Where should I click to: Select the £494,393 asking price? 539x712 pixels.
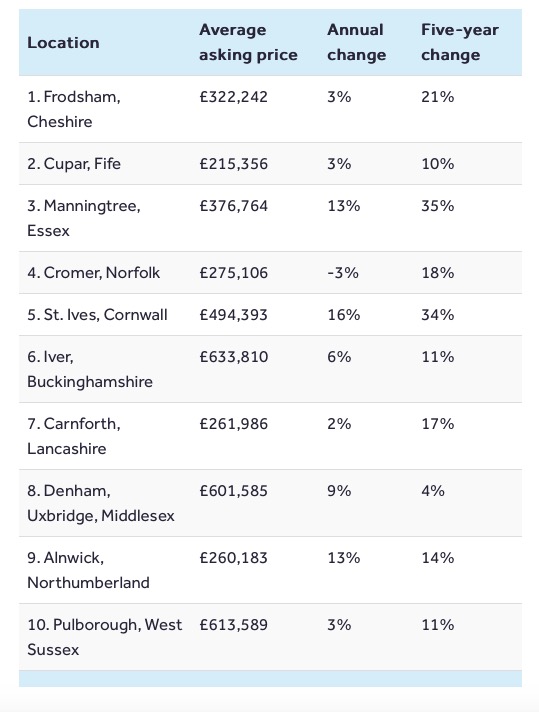(234, 315)
